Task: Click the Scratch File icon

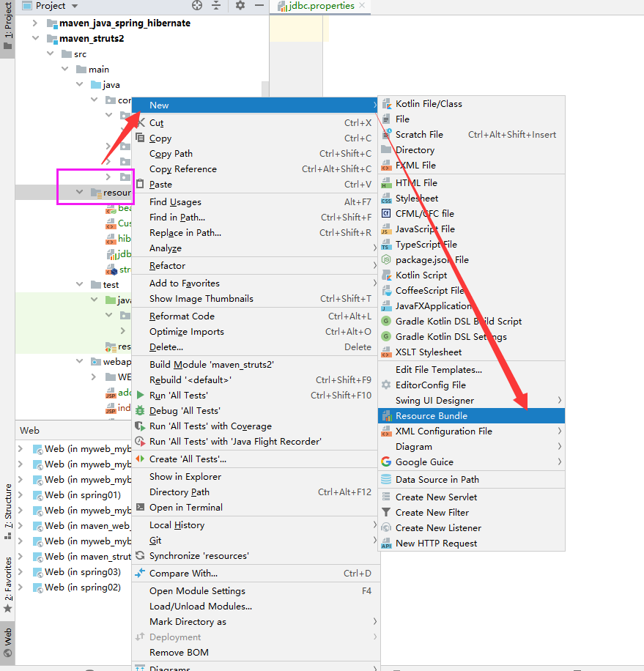Action: pos(387,134)
